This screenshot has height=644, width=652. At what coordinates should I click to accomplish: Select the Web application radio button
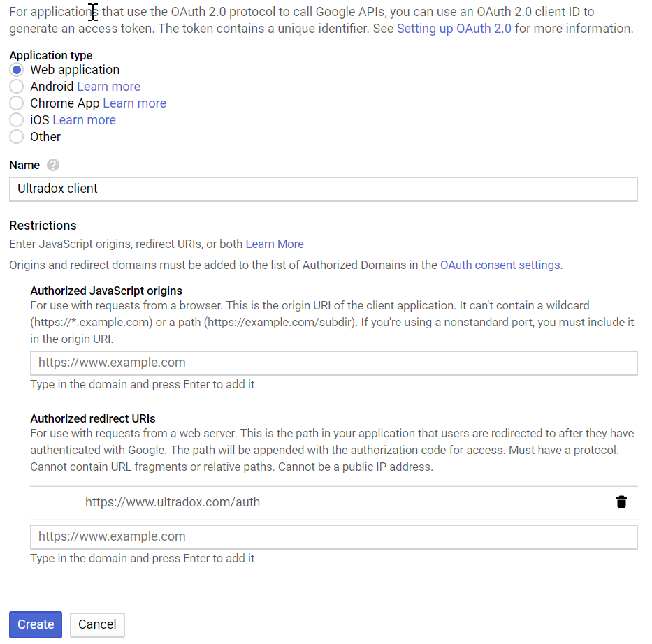[x=17, y=70]
